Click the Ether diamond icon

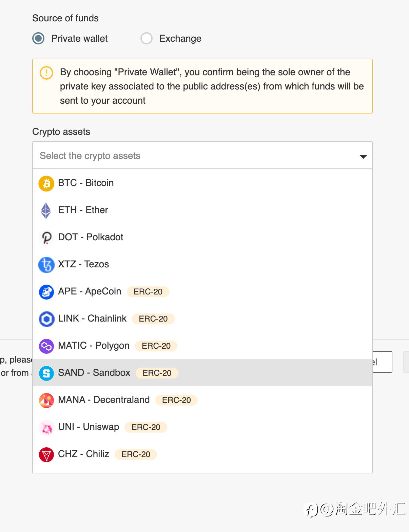click(46, 210)
